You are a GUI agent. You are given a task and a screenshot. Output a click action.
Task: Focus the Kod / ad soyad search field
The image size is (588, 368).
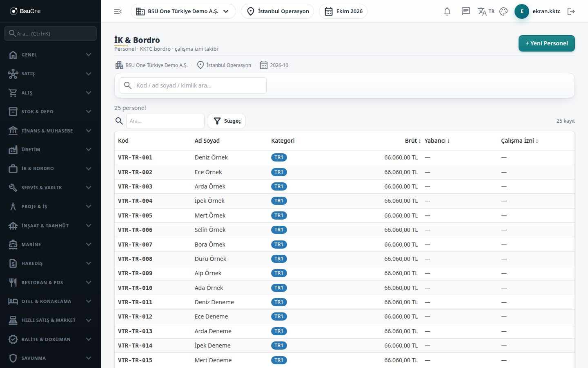(x=193, y=85)
